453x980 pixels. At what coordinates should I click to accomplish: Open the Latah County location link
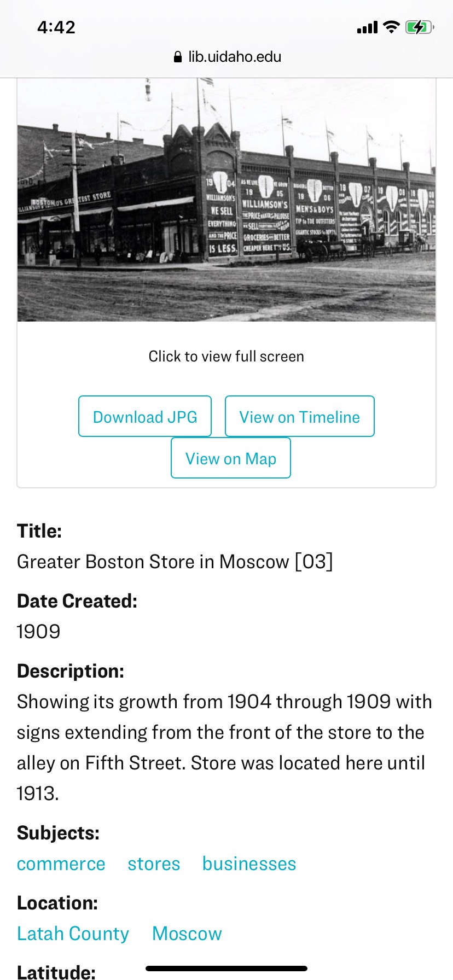(73, 934)
